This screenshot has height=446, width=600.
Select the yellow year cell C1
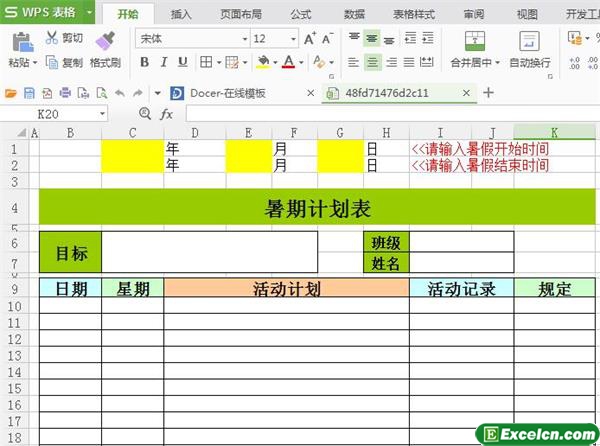click(132, 148)
